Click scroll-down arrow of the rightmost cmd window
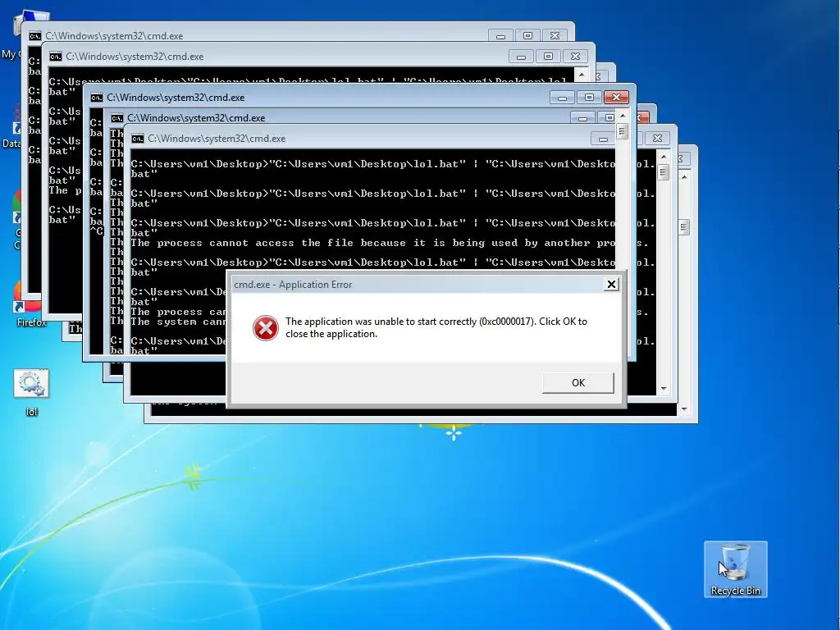 coord(684,409)
